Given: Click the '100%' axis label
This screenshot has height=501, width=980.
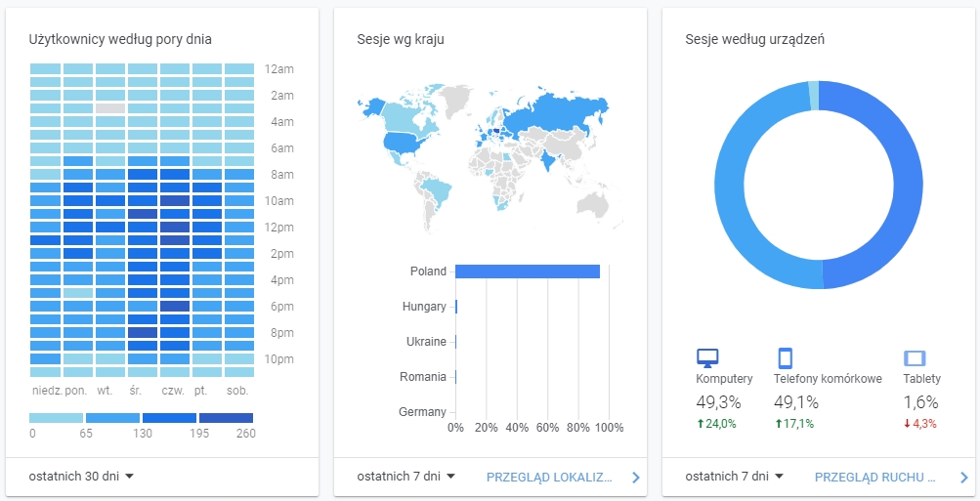Looking at the screenshot, I should click(x=610, y=428).
